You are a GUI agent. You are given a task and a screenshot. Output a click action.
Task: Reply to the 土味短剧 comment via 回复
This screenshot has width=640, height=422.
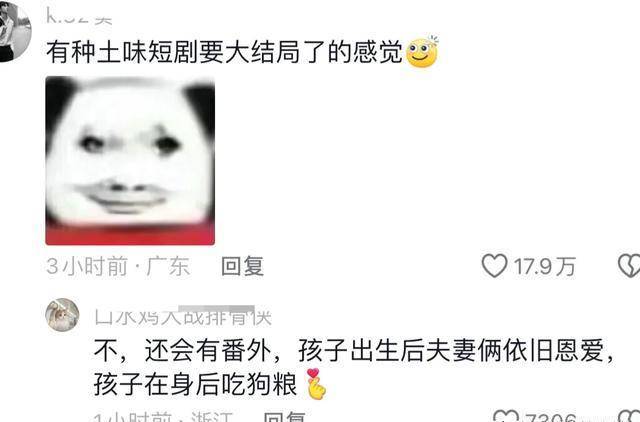tap(242, 266)
